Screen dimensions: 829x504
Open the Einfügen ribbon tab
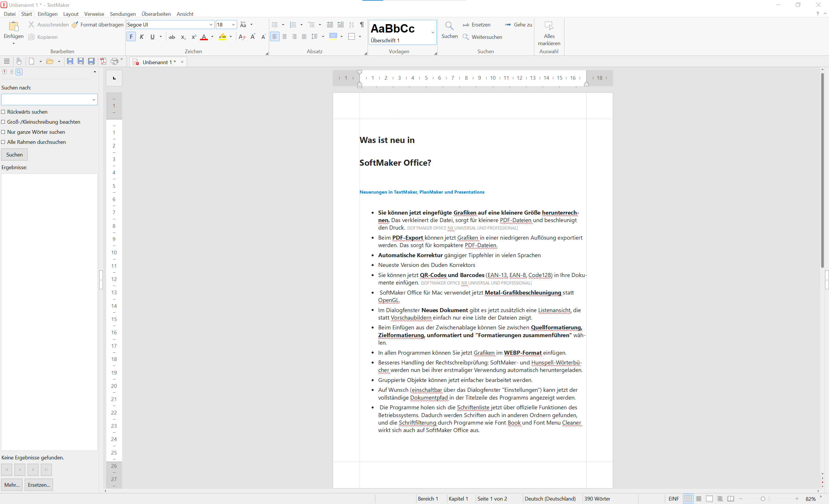(x=47, y=14)
